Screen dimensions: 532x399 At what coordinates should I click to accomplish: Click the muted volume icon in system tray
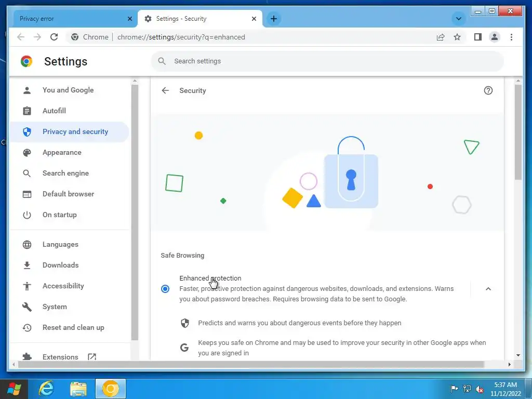(480, 389)
